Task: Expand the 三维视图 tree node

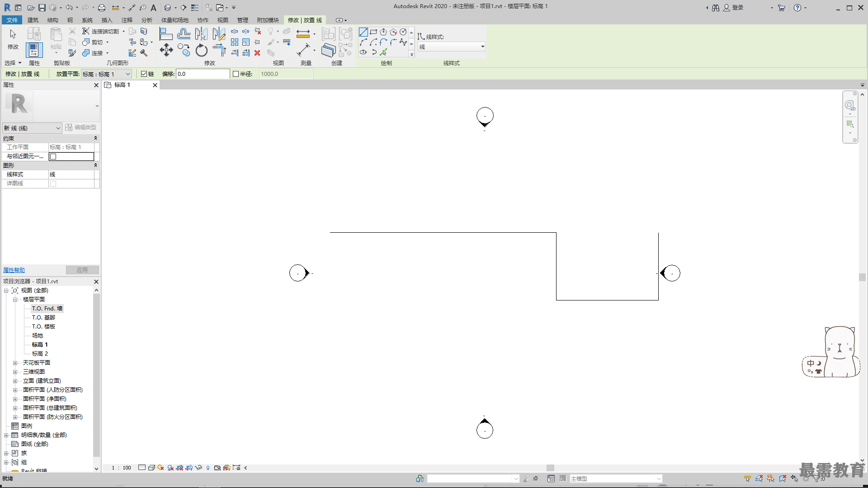Action: (x=15, y=372)
